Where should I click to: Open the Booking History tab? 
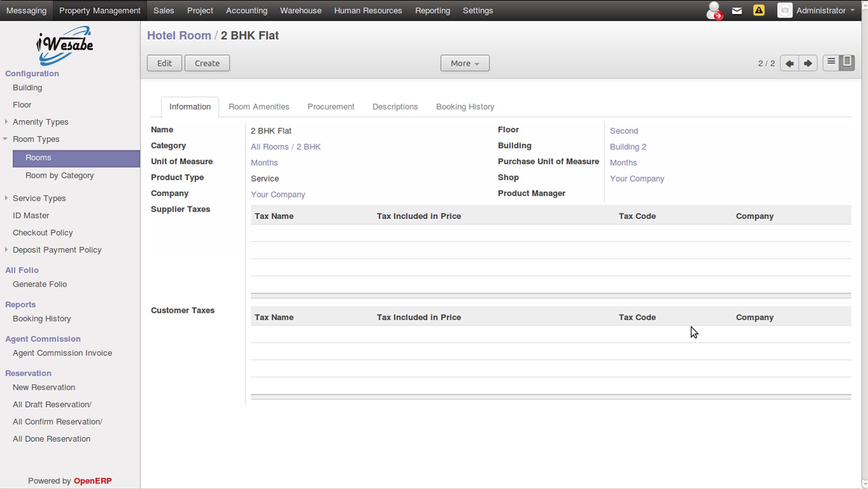(x=465, y=106)
